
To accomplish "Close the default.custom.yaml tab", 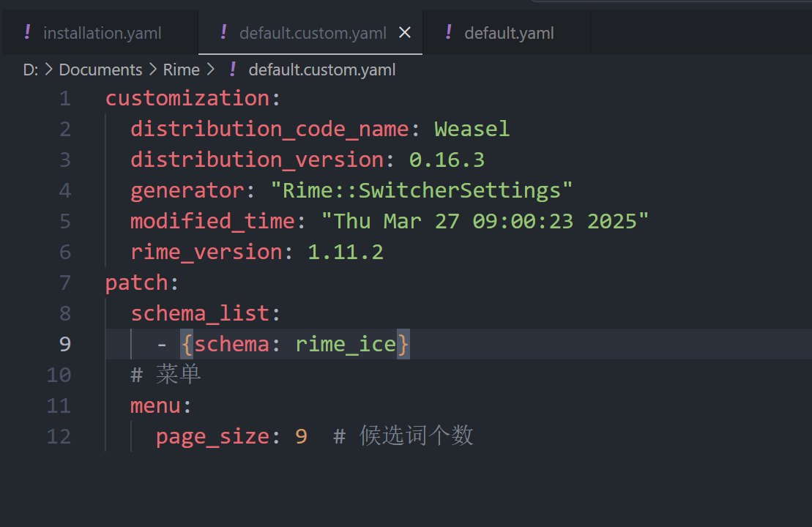I will tap(405, 33).
